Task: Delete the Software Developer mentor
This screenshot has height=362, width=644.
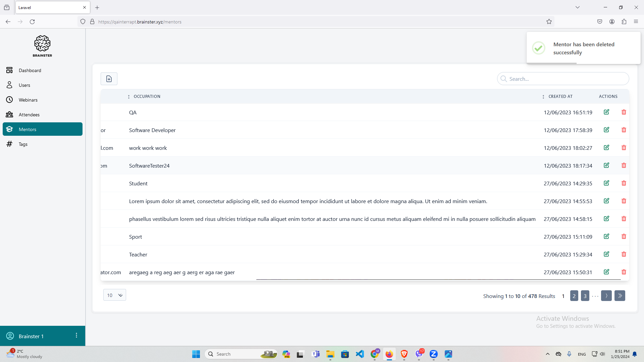Action: point(624,130)
